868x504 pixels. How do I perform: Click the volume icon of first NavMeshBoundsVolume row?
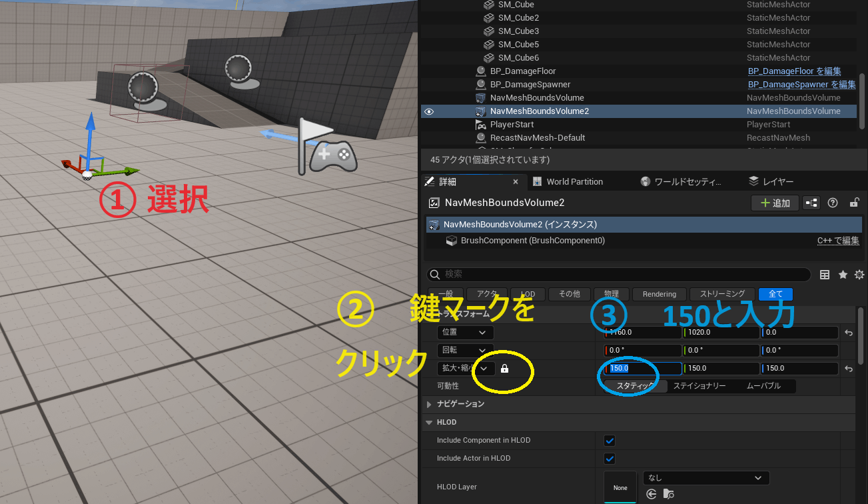(480, 98)
